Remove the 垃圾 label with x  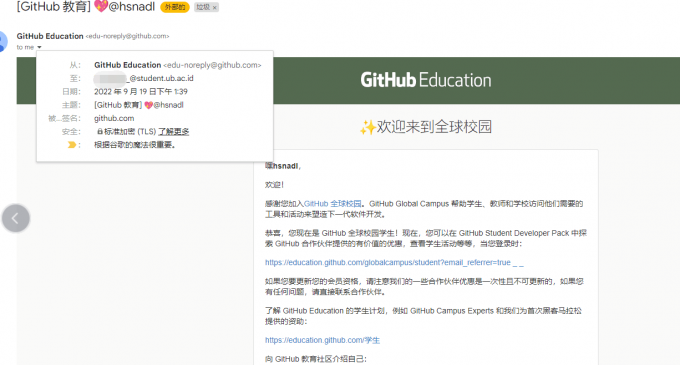click(214, 7)
